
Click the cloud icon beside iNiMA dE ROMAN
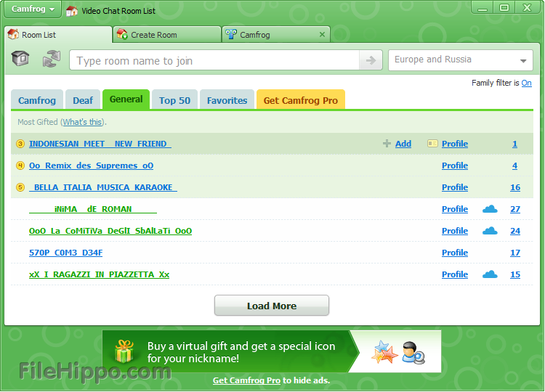point(490,209)
